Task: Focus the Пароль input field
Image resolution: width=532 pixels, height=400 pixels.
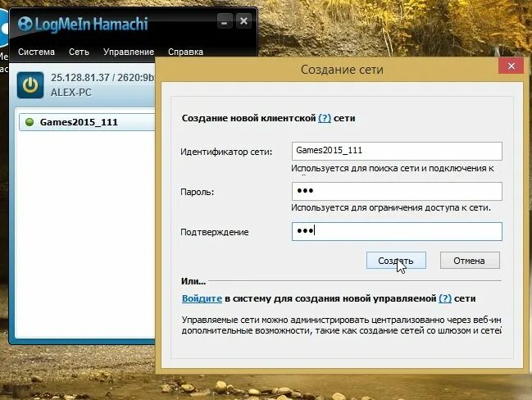Action: (x=397, y=191)
